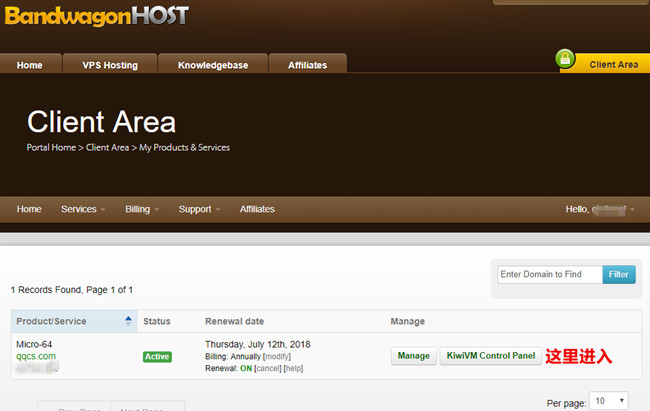650x411 pixels.
Task: Open the qqcs.com domain link
Action: point(36,356)
